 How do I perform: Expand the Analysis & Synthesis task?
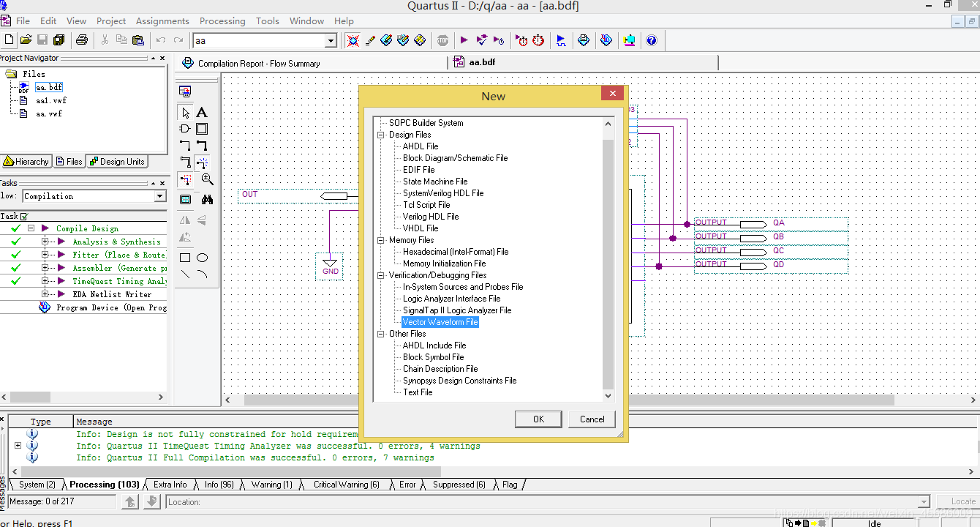(x=45, y=242)
